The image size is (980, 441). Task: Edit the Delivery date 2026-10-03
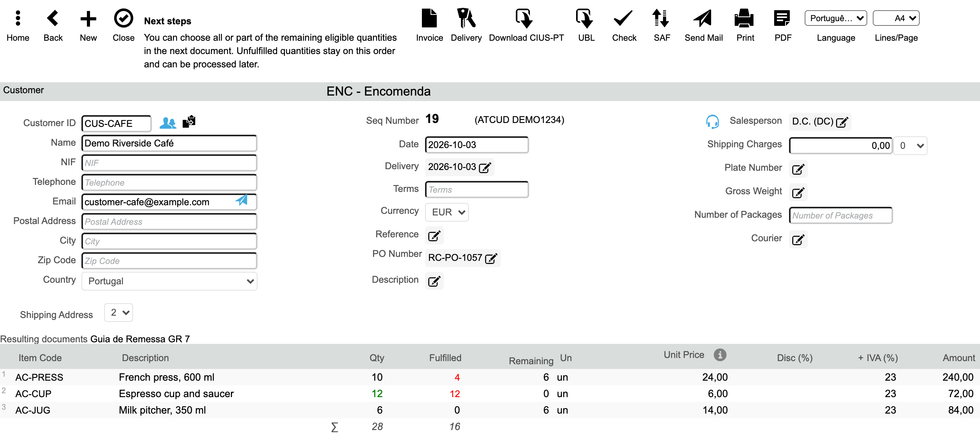(485, 168)
